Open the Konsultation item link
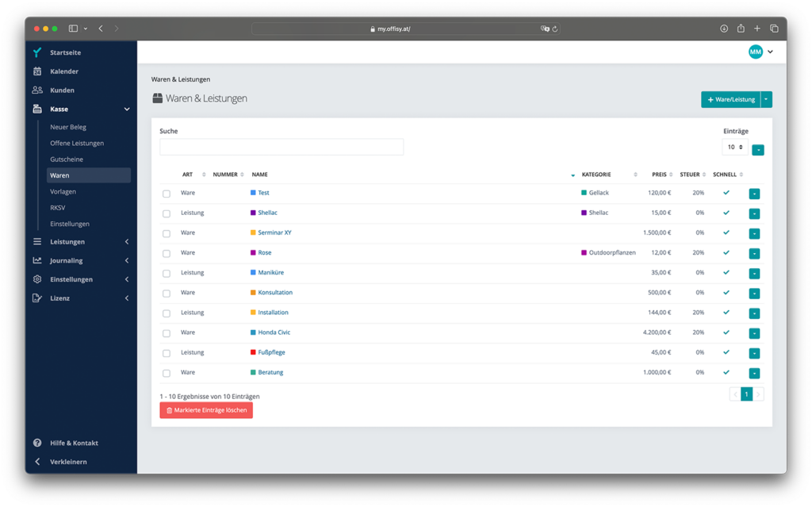 [275, 293]
